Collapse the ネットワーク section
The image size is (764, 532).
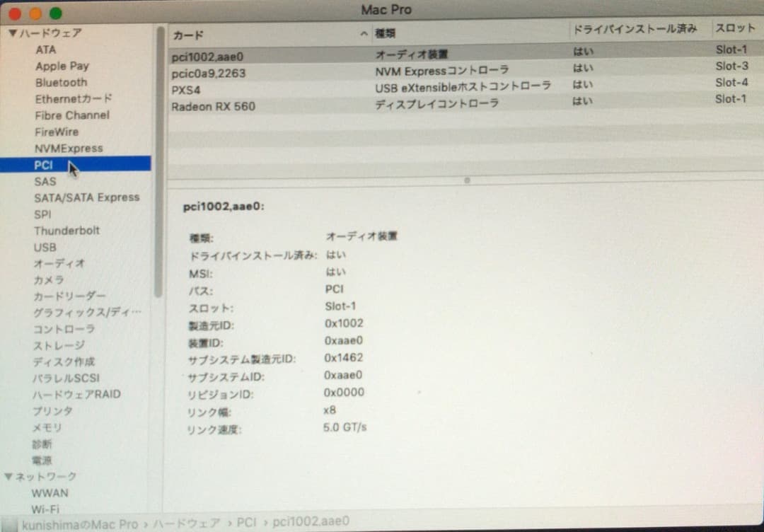click(9, 476)
